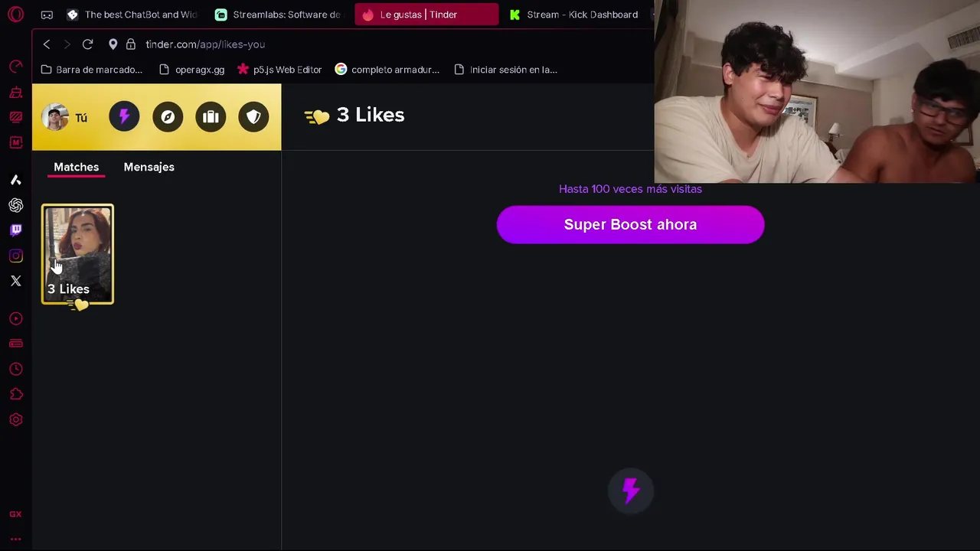Open Twitch in the Opera GX sidebar
This screenshot has height=551, width=980.
15,230
